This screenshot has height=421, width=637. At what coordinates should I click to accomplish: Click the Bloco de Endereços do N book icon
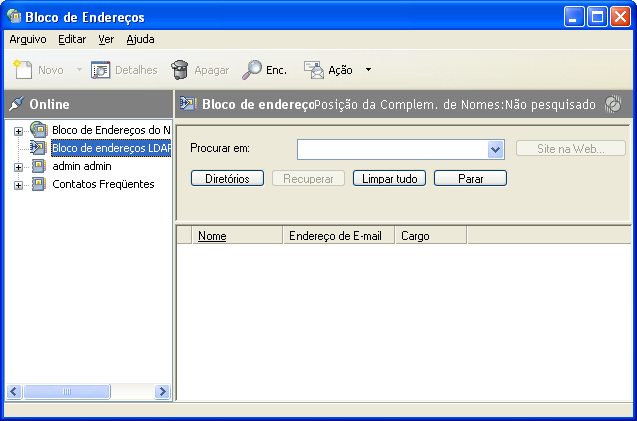pos(39,130)
